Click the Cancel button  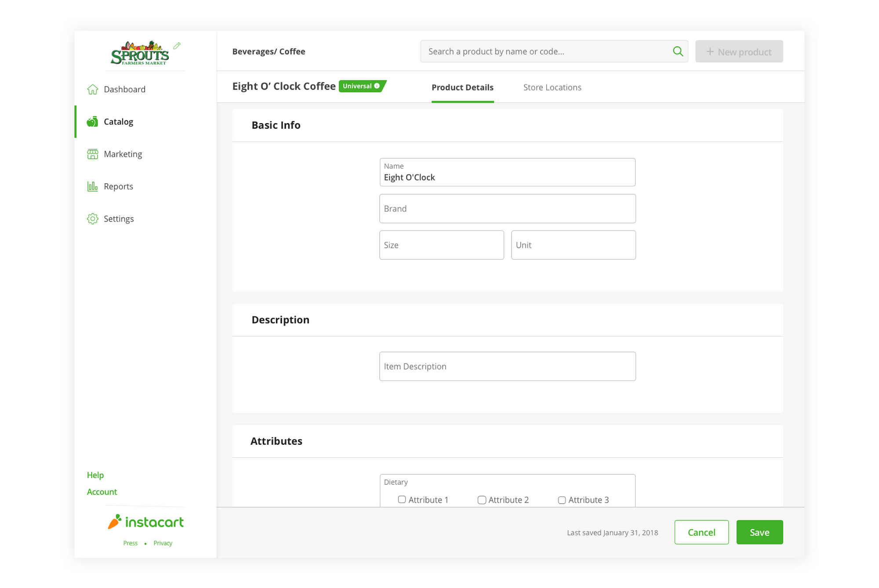[x=701, y=532]
